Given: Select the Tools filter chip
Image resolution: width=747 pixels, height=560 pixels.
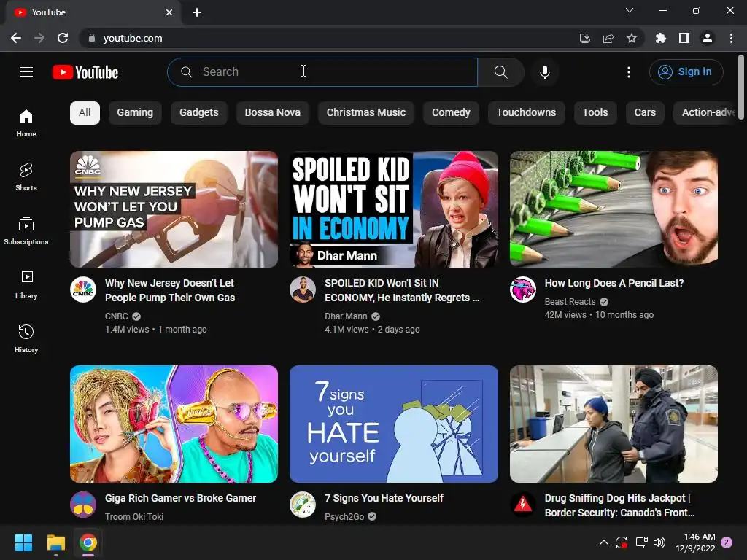Looking at the screenshot, I should 595,113.
